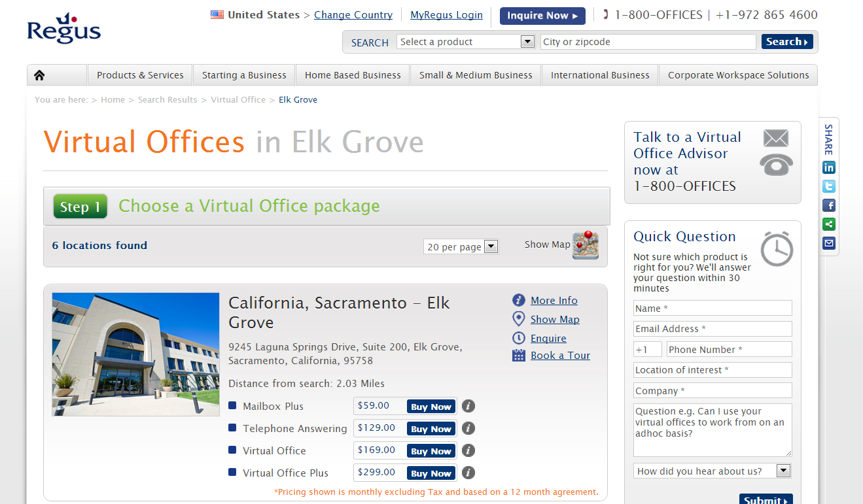The width and height of the screenshot is (863, 504).
Task: Share page on Facebook
Action: click(x=829, y=205)
